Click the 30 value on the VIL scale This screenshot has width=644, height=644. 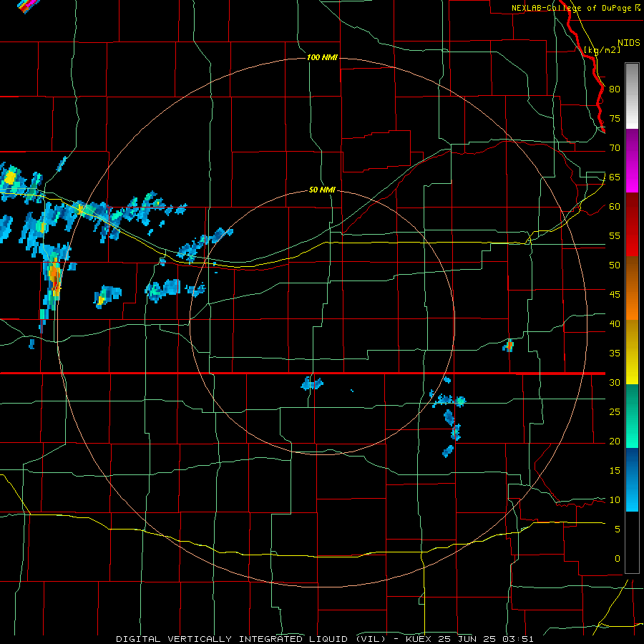pos(615,382)
